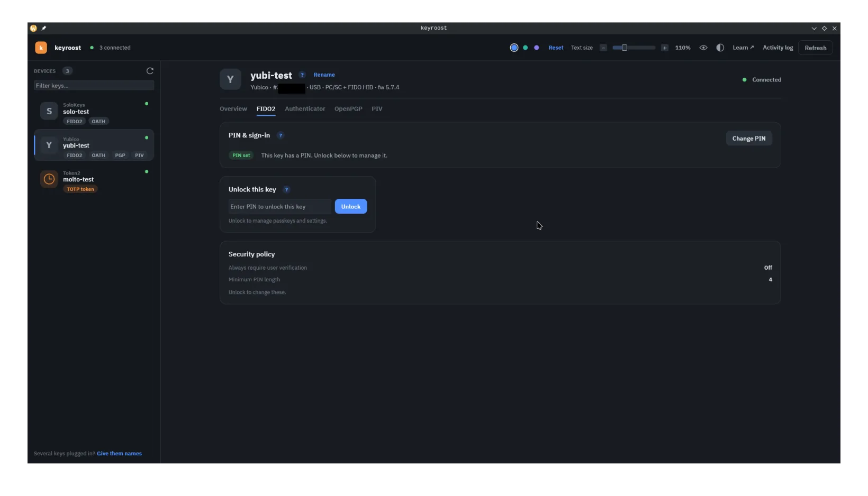Viewport: 868px width, 496px height.
Task: Decrease text size with the minus button
Action: pos(603,48)
